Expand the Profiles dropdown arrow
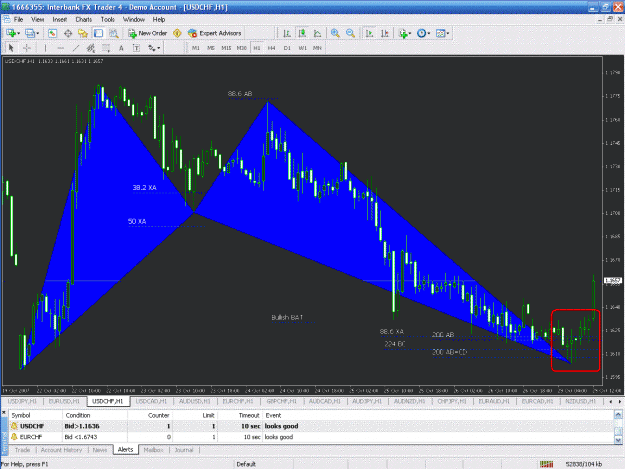The image size is (625, 469). pyautogui.click(x=37, y=33)
